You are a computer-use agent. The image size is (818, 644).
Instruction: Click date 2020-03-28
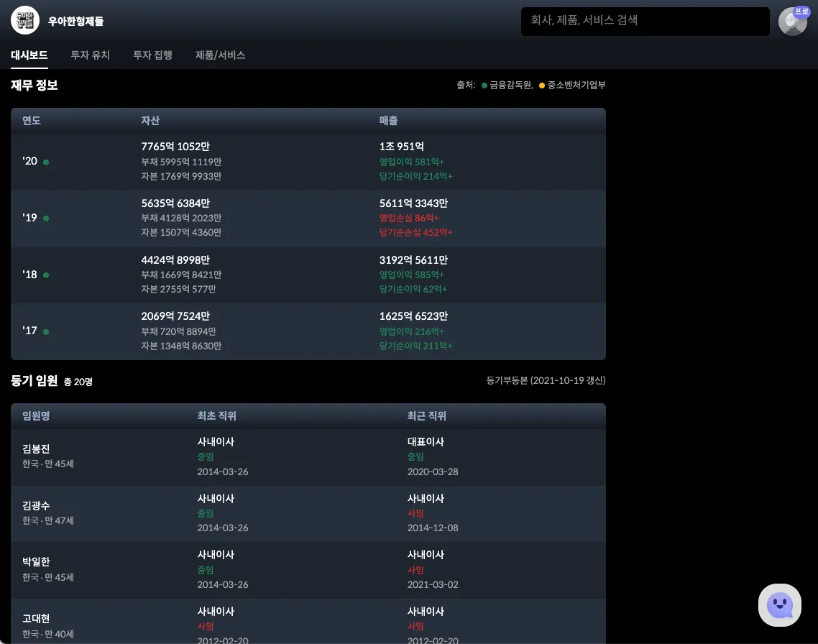tap(433, 471)
